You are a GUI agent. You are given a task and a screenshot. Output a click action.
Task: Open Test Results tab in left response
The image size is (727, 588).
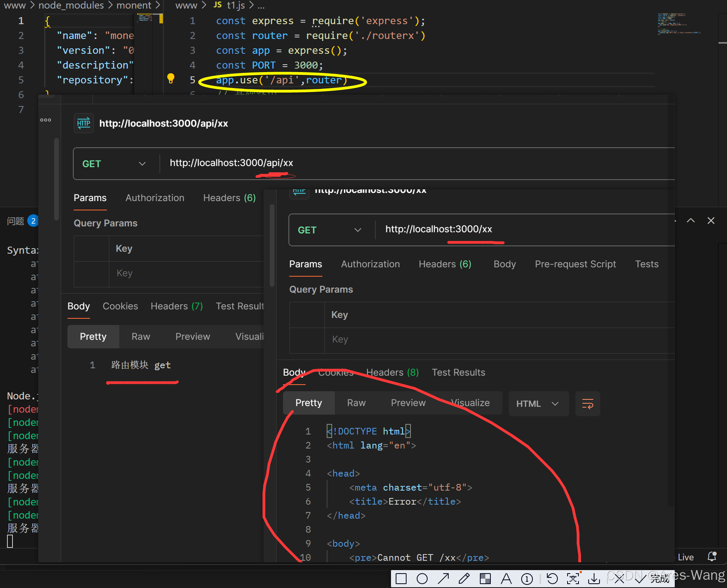[240, 306]
